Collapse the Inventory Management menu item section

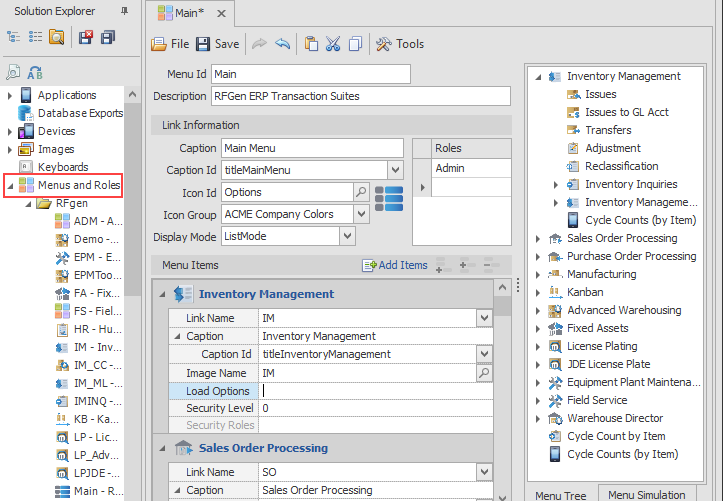click(163, 294)
